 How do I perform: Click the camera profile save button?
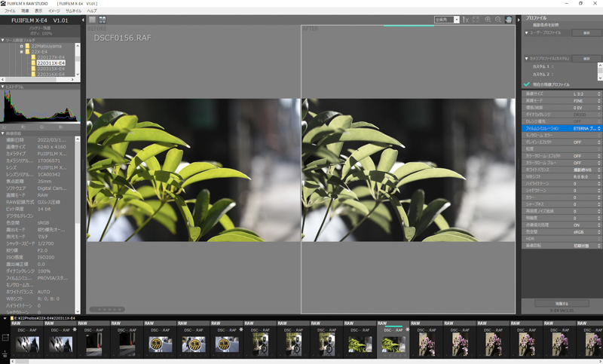(586, 59)
